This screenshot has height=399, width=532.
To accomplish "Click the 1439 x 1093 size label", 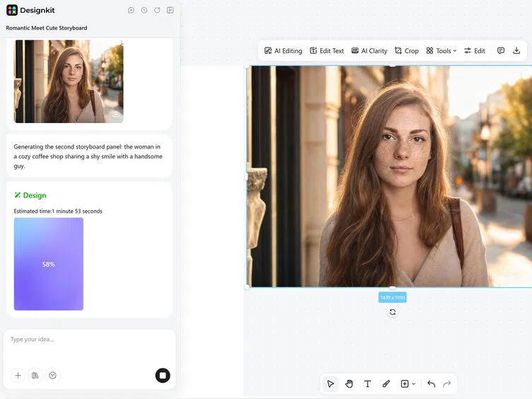I will [393, 298].
